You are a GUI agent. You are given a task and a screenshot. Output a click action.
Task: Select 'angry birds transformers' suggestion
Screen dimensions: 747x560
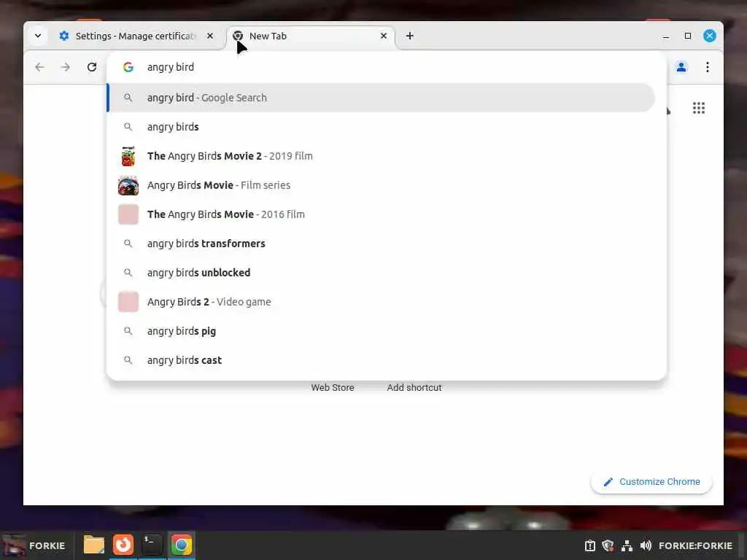[x=381, y=244]
